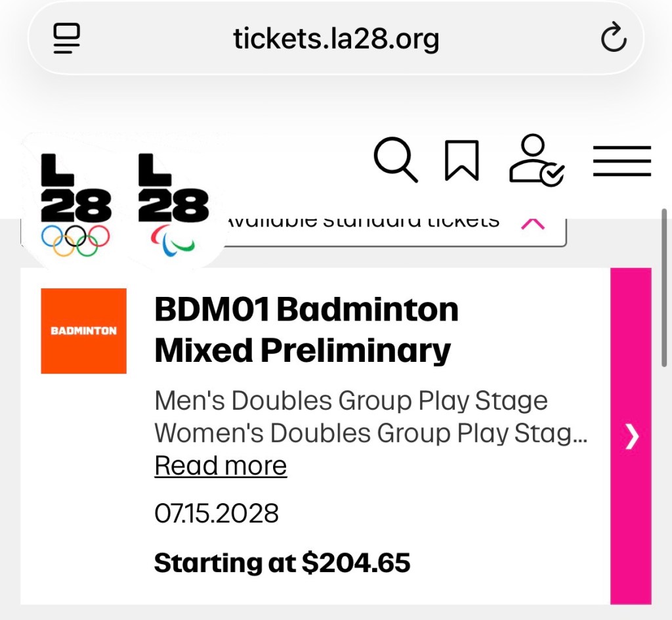Click the page scrollbar on the right edge
This screenshot has height=620, width=672.
[665, 289]
